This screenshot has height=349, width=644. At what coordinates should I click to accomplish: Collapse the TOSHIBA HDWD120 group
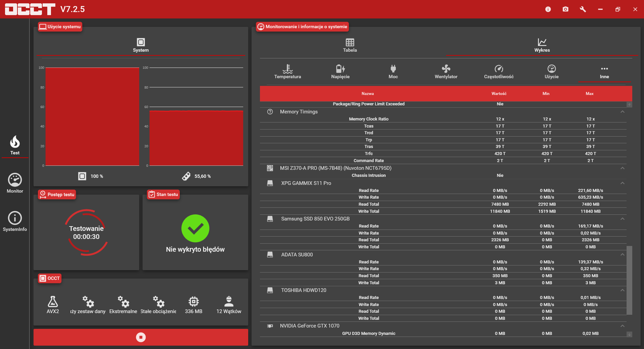click(623, 290)
